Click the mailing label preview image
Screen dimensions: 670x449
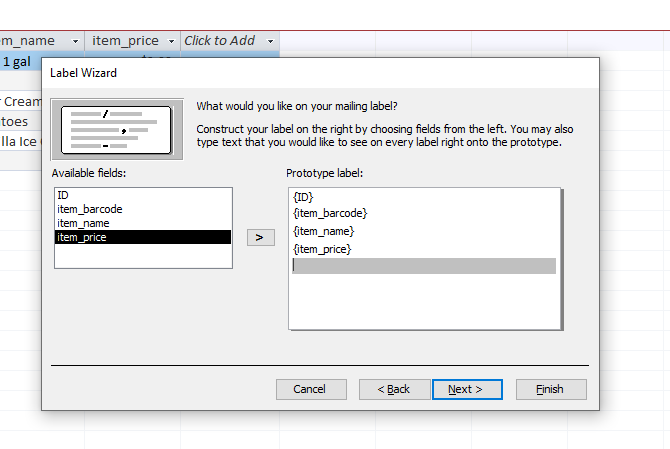[117, 129]
